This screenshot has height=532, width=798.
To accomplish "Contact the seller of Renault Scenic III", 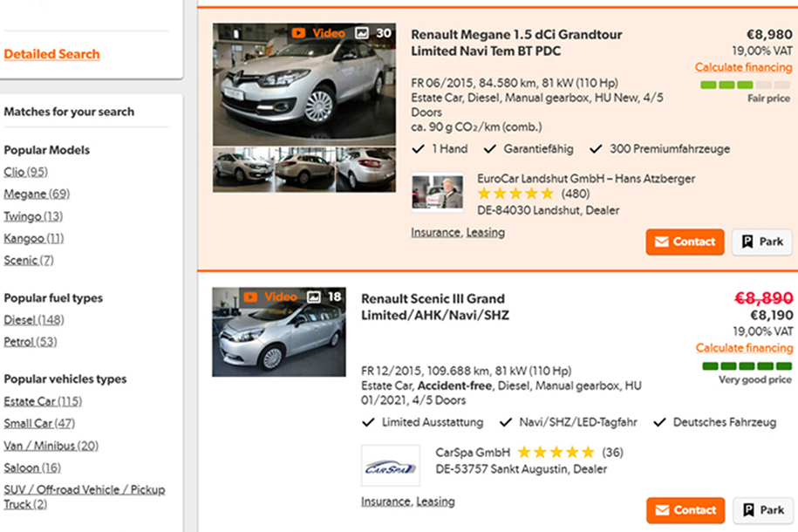I will [x=685, y=510].
